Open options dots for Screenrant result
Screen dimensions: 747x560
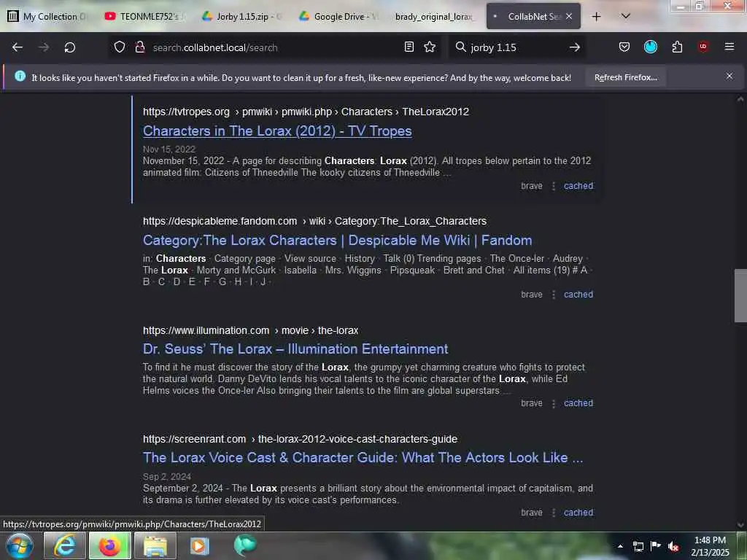(x=553, y=513)
